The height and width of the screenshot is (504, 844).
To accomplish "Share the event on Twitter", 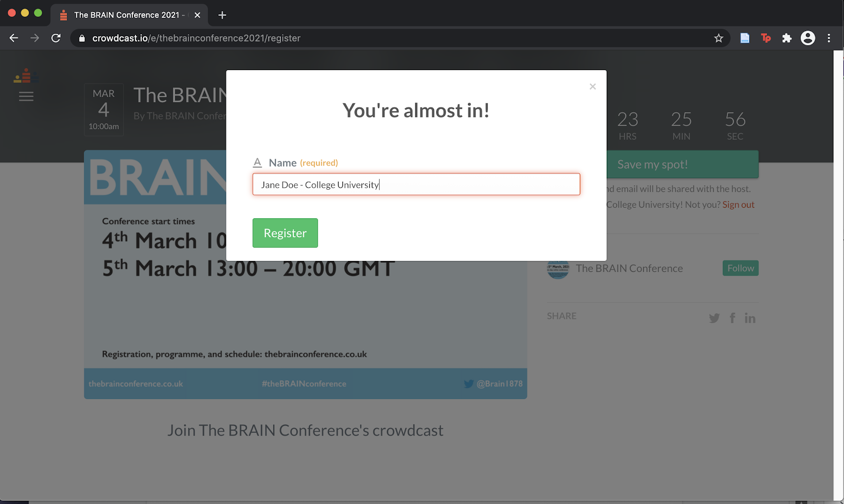I will pyautogui.click(x=714, y=318).
